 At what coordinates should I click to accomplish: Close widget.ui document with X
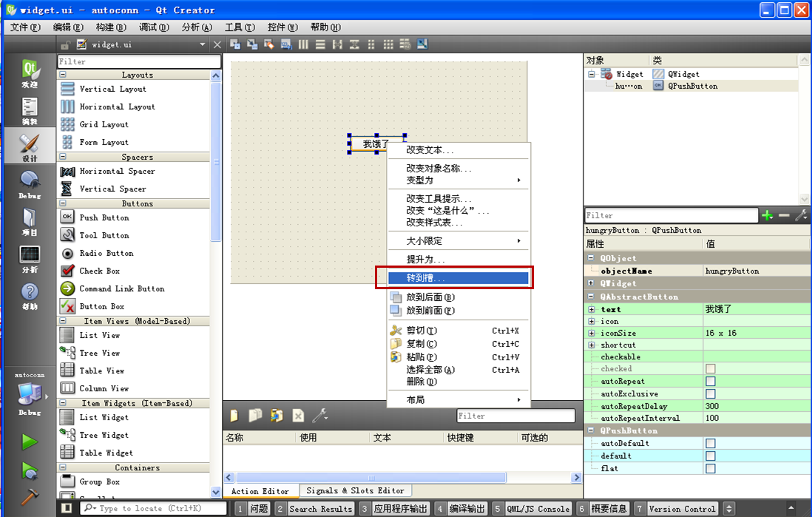217,44
